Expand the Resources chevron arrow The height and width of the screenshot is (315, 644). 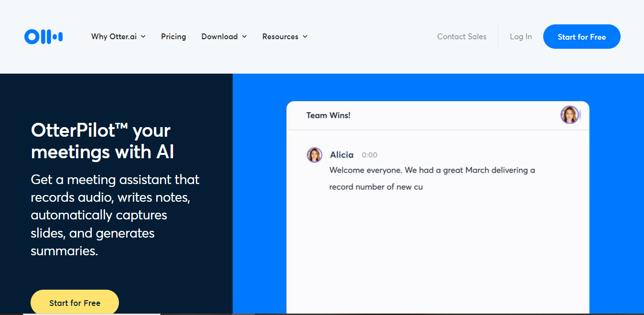pyautogui.click(x=305, y=37)
